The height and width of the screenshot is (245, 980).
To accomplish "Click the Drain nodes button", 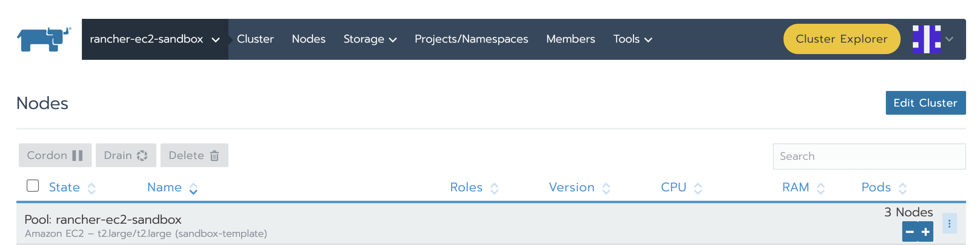I will click(126, 155).
